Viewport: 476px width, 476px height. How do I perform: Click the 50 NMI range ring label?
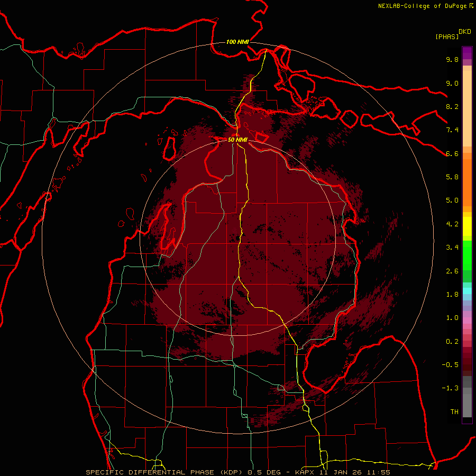tap(237, 140)
